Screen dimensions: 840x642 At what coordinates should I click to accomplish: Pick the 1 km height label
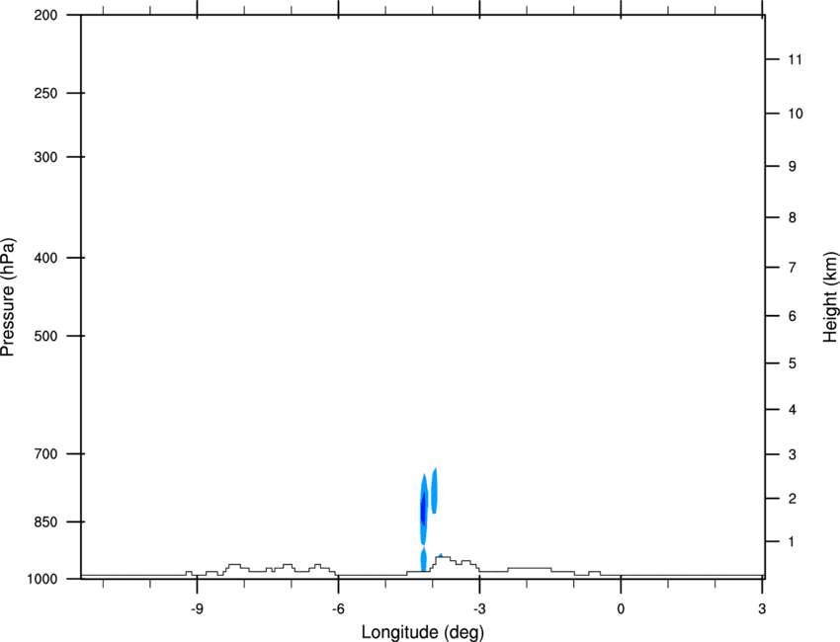tap(793, 542)
